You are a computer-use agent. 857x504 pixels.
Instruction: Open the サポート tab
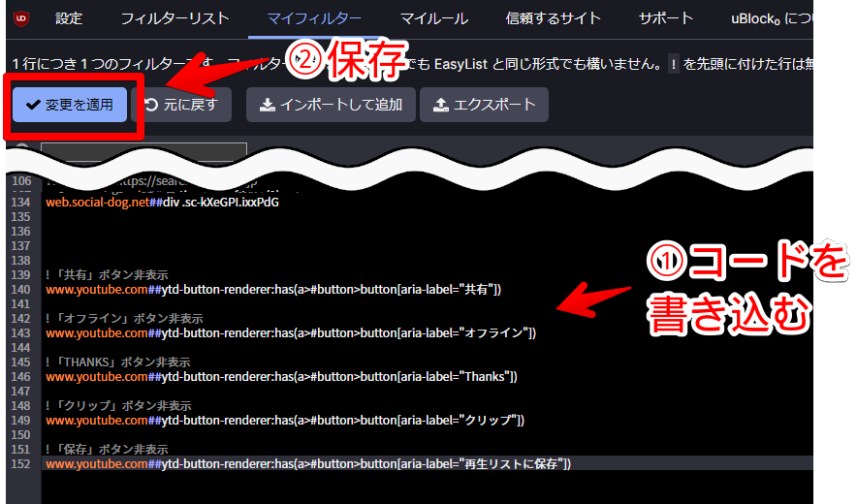(x=666, y=18)
